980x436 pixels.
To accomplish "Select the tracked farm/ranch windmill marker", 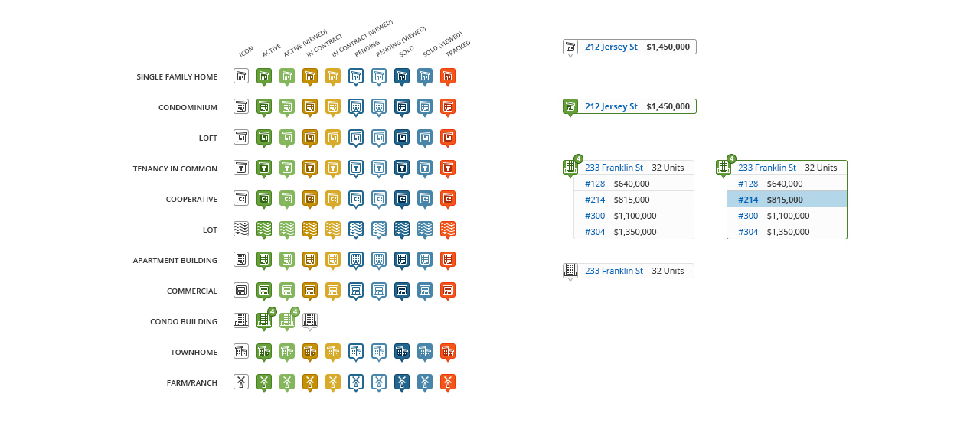I will tap(448, 381).
